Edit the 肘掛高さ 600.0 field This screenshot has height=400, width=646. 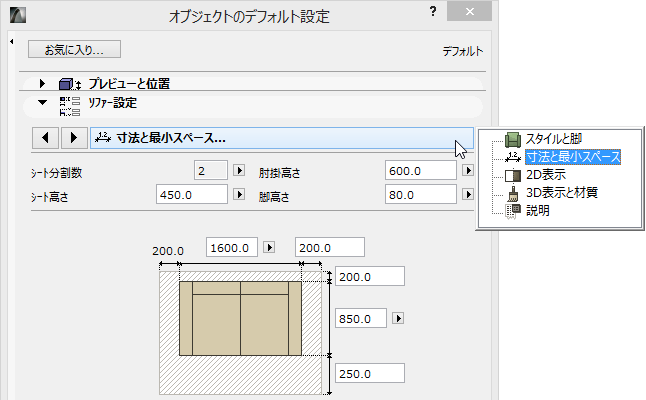[x=421, y=171]
